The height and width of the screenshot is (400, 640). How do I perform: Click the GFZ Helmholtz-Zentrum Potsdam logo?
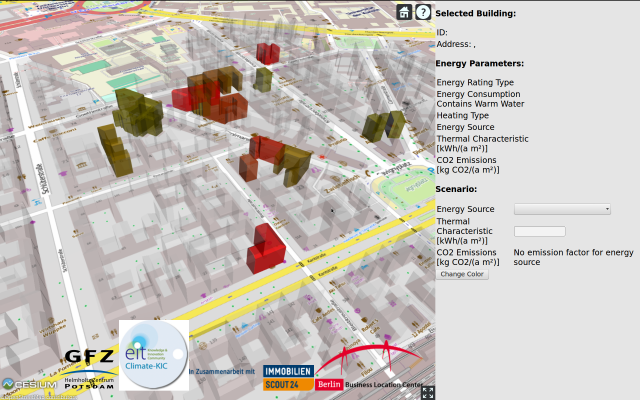click(89, 365)
